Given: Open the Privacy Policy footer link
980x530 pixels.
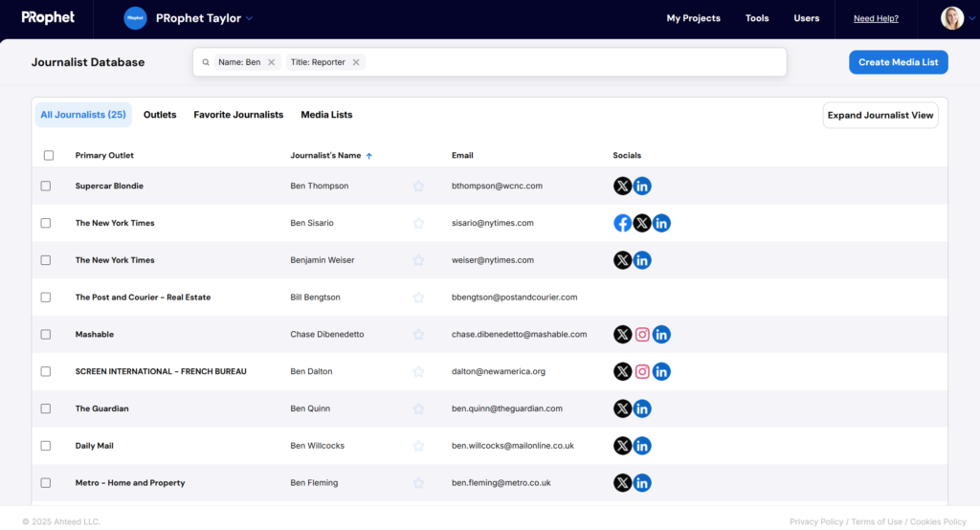Looking at the screenshot, I should 816,521.
